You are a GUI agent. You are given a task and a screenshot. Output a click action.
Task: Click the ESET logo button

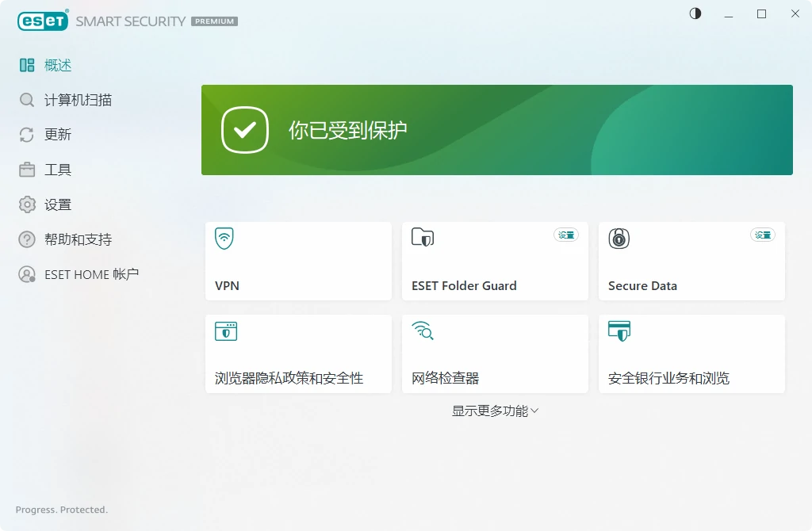click(42, 21)
